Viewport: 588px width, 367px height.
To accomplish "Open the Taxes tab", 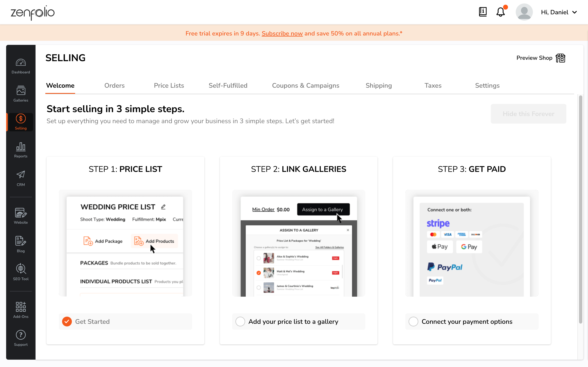I will (433, 85).
